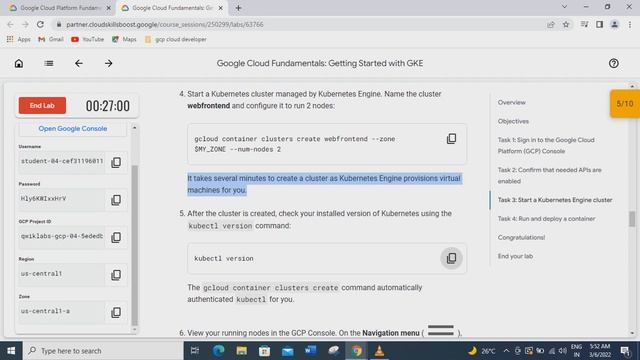
Task: Click the End Lab button
Action: pyautogui.click(x=42, y=105)
